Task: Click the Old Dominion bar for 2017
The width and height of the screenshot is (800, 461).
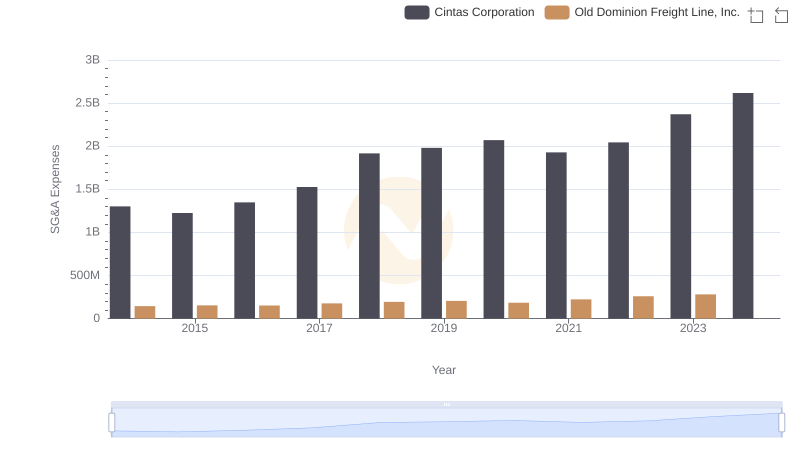Action: pyautogui.click(x=332, y=311)
